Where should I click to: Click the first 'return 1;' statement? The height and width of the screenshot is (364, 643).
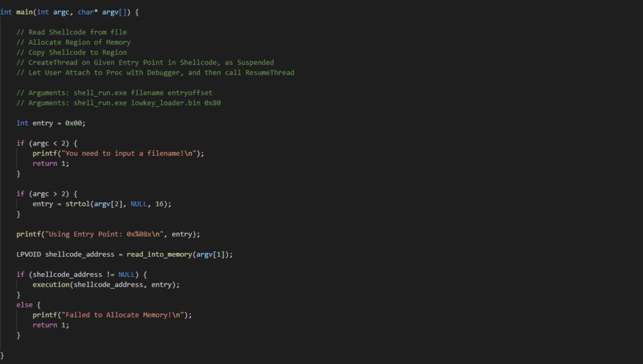click(51, 164)
